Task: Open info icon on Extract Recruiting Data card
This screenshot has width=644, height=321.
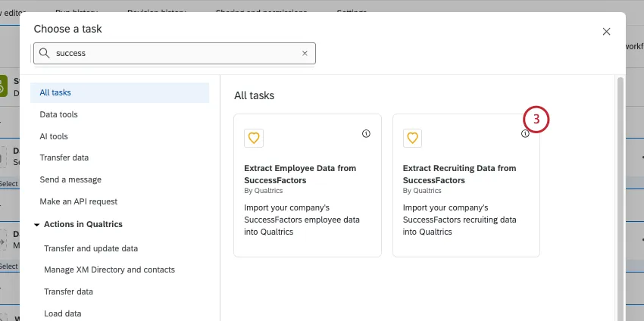Action: pyautogui.click(x=525, y=134)
